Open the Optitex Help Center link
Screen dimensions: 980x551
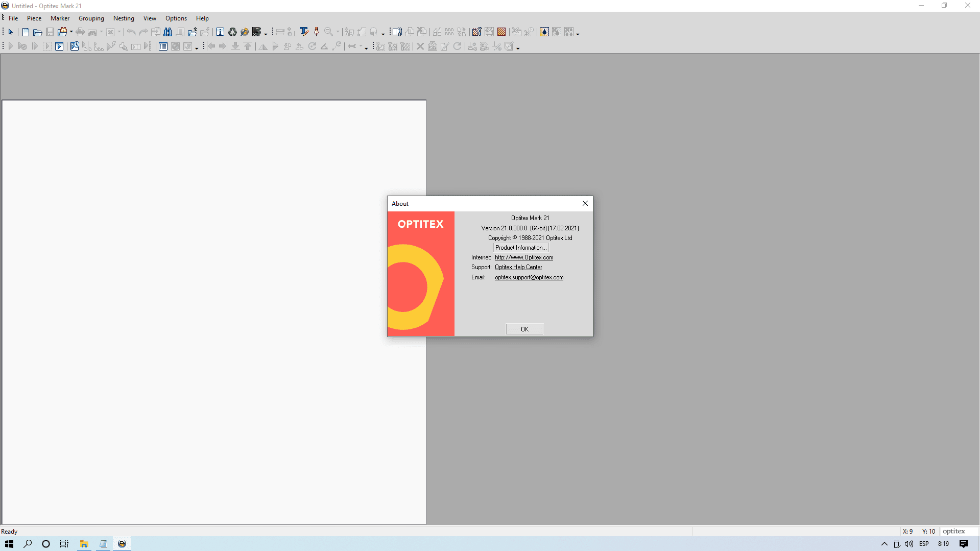[x=518, y=267]
